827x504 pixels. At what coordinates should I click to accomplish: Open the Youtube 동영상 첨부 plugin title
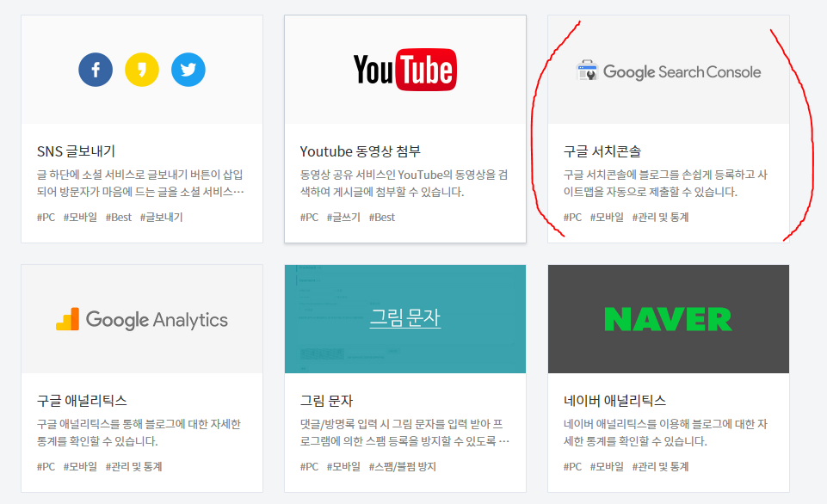coord(361,151)
